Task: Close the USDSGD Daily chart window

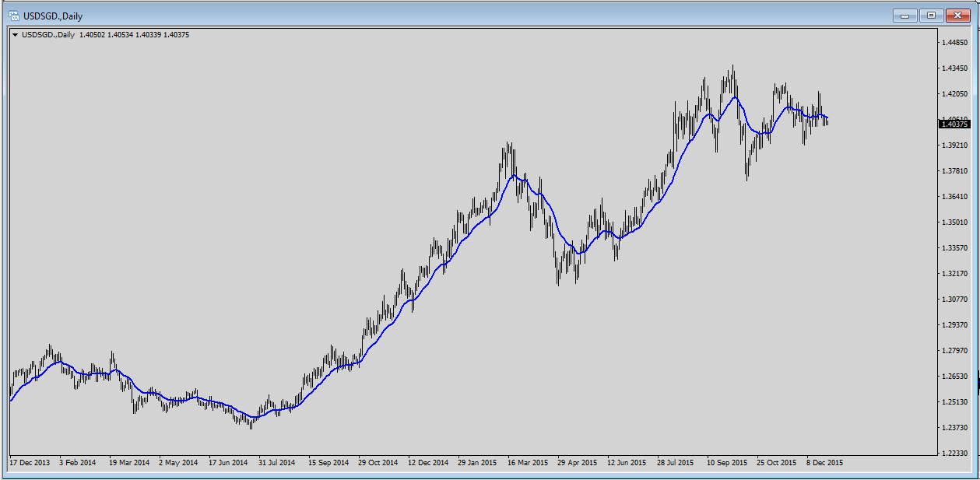Action: (958, 15)
